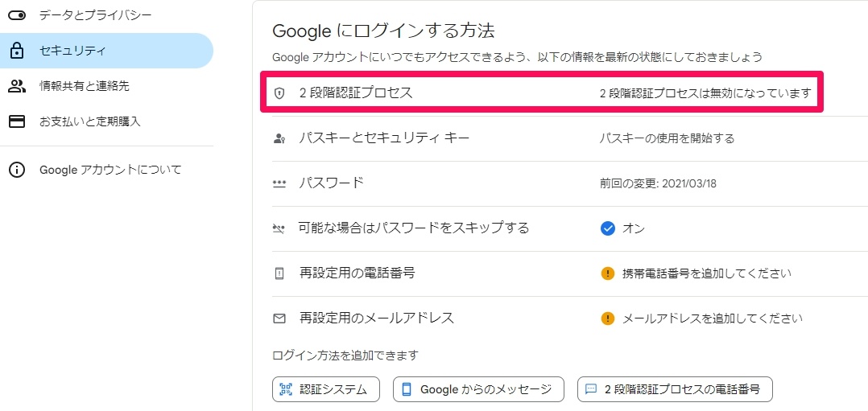The width and height of the screenshot is (868, 411).
Task: Click the message icon in 2 段階認証プロセスの電話番号 button
Action: pyautogui.click(x=591, y=388)
